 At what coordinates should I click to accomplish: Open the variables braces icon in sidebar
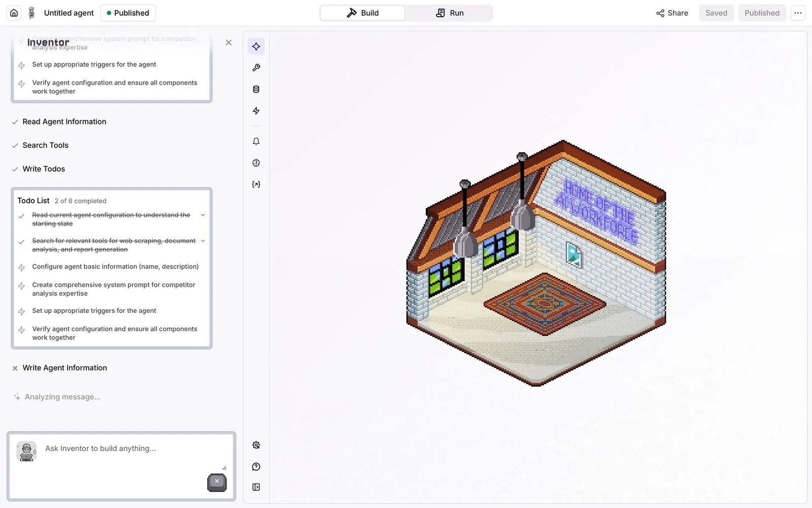[x=256, y=184]
